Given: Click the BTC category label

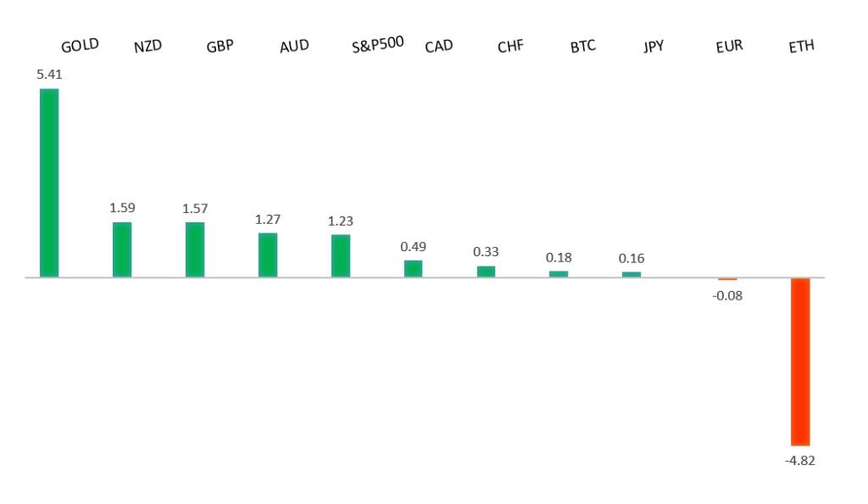Looking at the screenshot, I should tap(583, 46).
